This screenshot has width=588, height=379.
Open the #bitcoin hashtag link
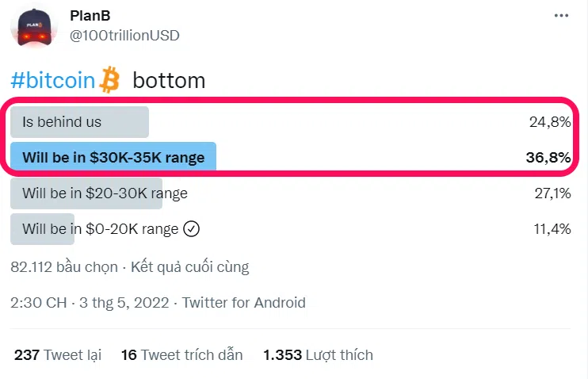point(53,80)
